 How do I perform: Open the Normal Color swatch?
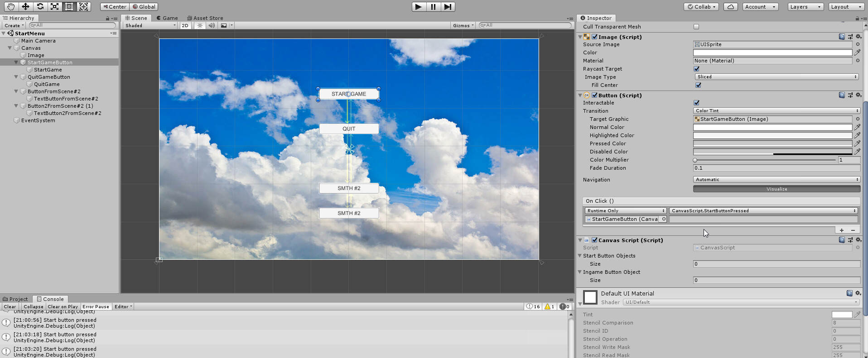click(772, 127)
